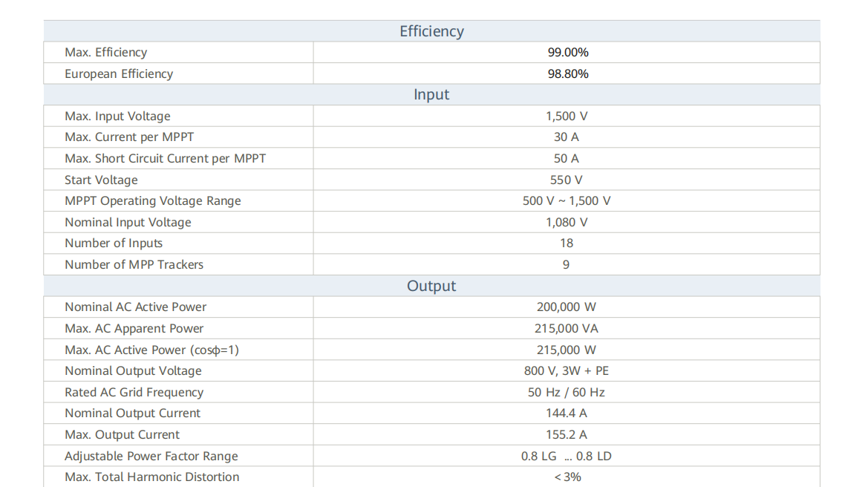Select the 1,500 V value
Viewport: 868px width, 487px height.
(567, 117)
